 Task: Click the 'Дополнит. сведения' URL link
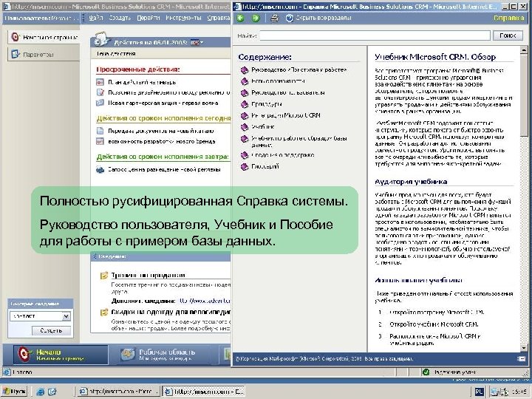[x=205, y=301]
